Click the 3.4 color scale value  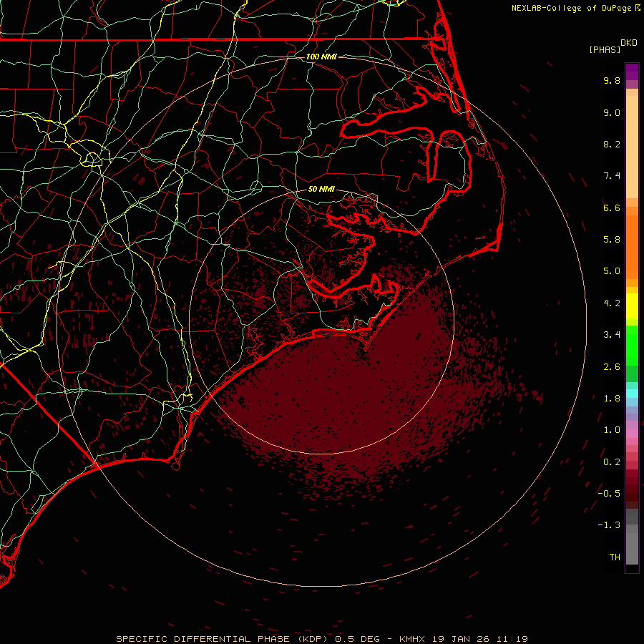click(x=612, y=335)
